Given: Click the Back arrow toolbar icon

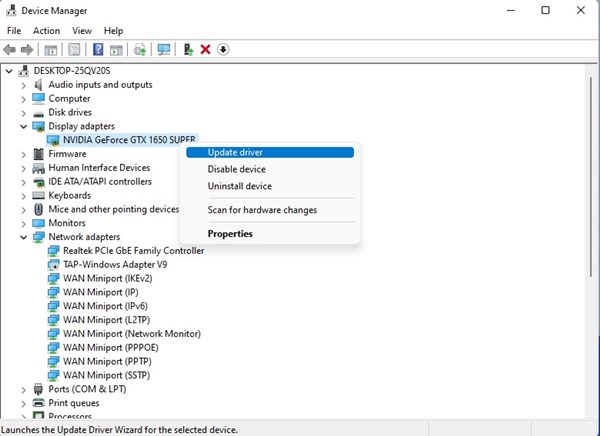Looking at the screenshot, I should (10, 49).
